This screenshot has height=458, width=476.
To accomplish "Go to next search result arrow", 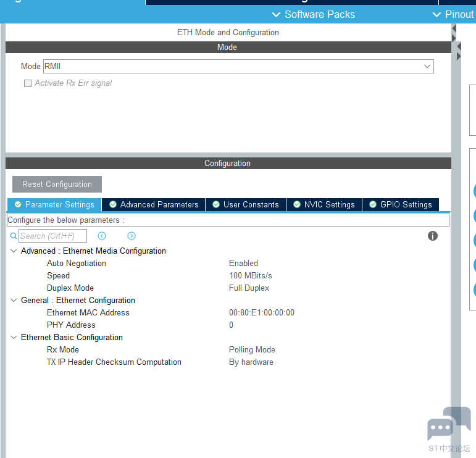I will [x=132, y=236].
